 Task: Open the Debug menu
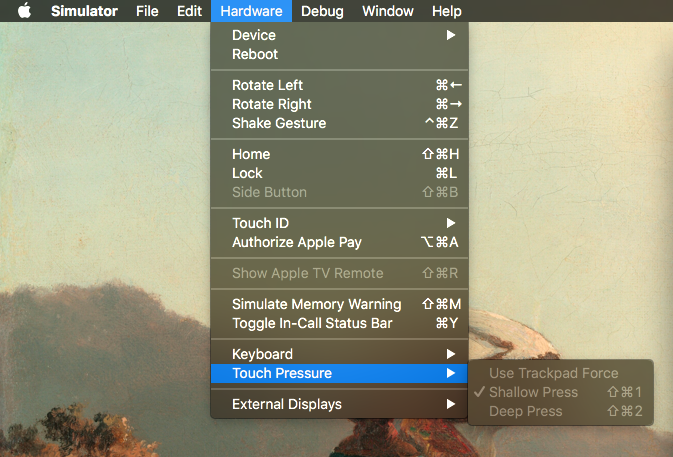322,11
